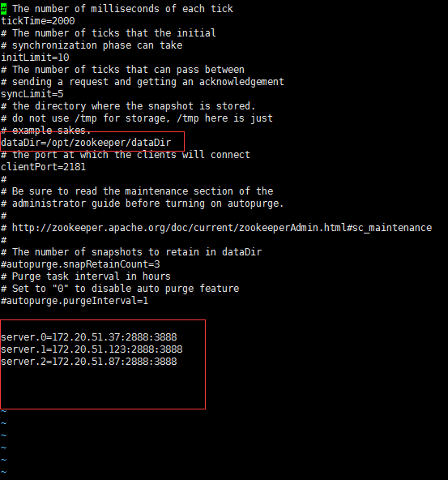The image size is (448, 480).
Task: Click the #autopurge.purgeInterval=1 line
Action: coord(75,301)
